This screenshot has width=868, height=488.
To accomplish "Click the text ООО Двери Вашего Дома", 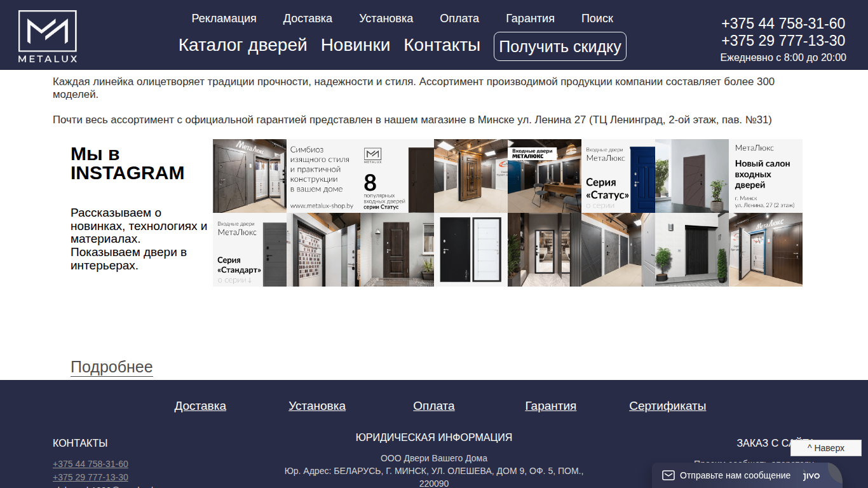I will 434,458.
